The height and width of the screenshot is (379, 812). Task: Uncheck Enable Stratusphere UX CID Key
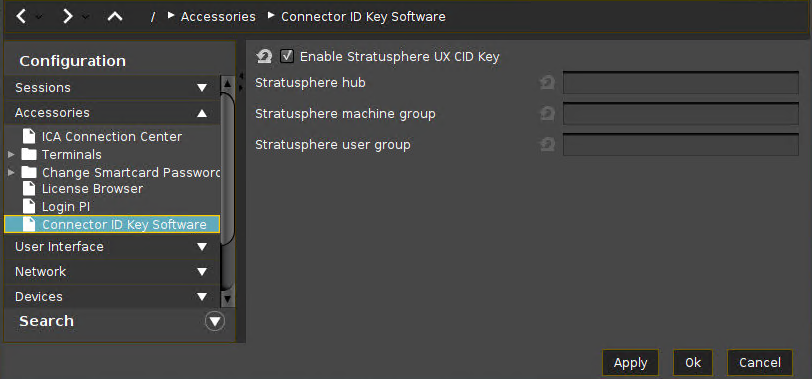tap(287, 56)
